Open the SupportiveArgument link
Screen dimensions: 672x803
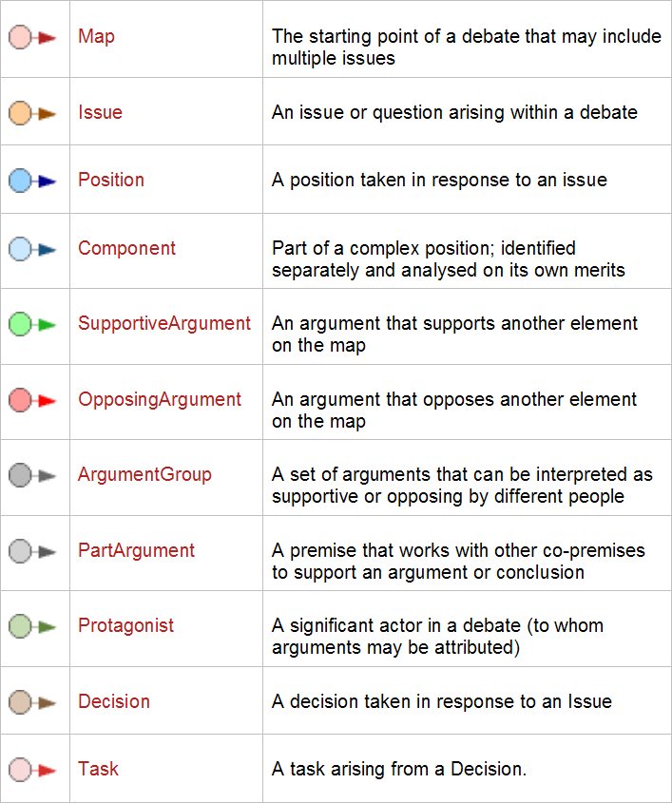164,324
